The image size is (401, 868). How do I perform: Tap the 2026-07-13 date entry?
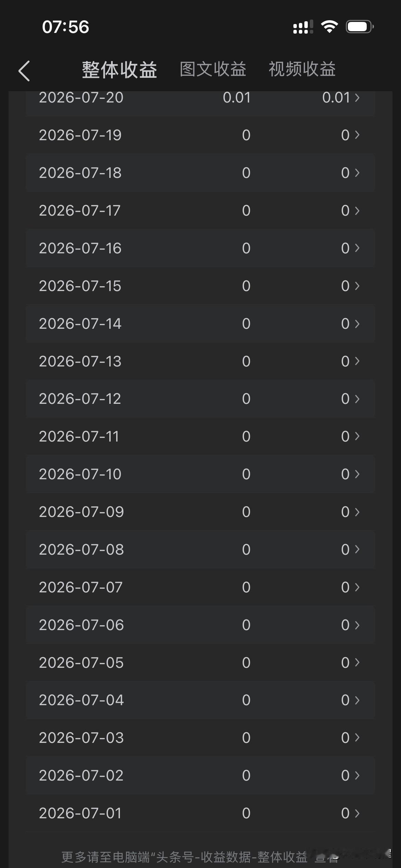click(80, 361)
